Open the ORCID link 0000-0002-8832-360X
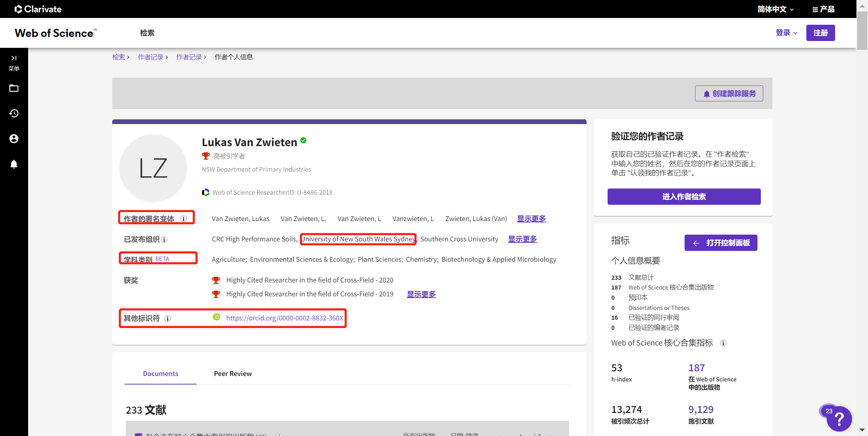Image resolution: width=868 pixels, height=436 pixels. [284, 318]
